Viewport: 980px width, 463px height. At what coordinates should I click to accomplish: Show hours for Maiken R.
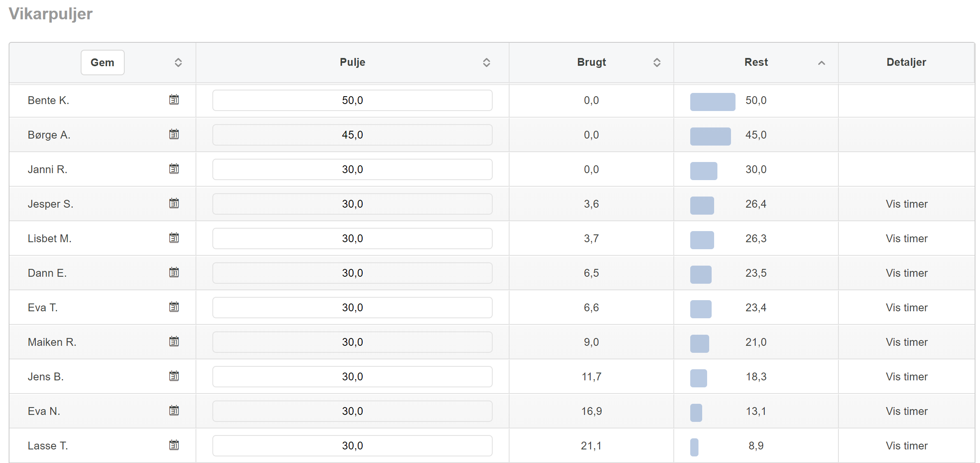pyautogui.click(x=906, y=342)
